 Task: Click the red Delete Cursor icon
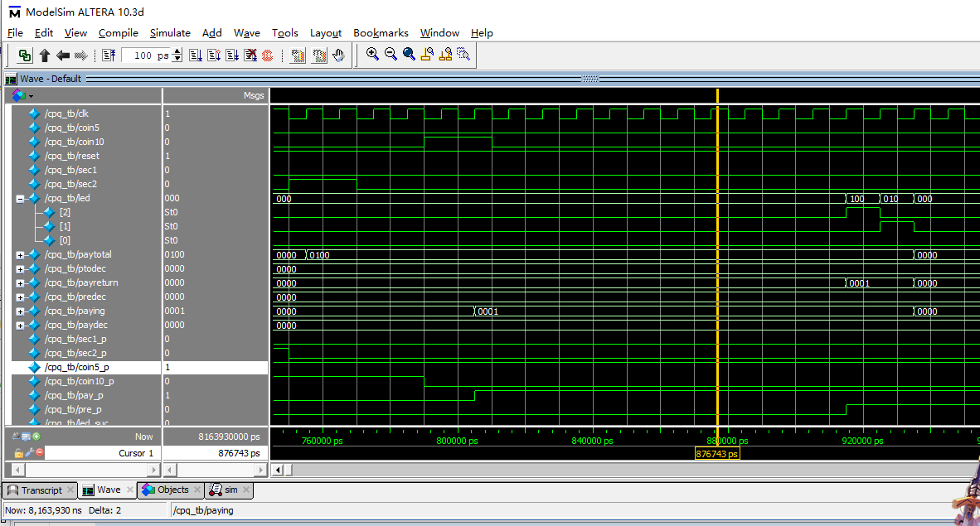[39, 453]
